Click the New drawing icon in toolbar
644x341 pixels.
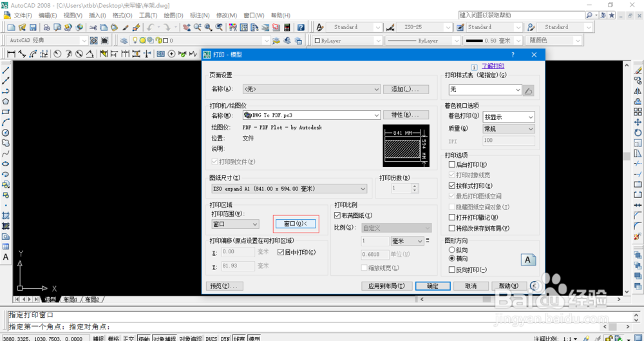tap(11, 28)
